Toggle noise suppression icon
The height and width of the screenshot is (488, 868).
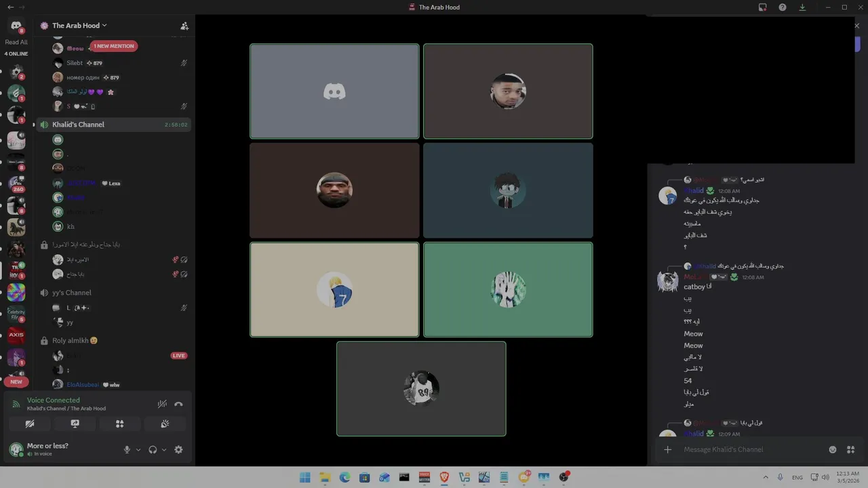162,404
